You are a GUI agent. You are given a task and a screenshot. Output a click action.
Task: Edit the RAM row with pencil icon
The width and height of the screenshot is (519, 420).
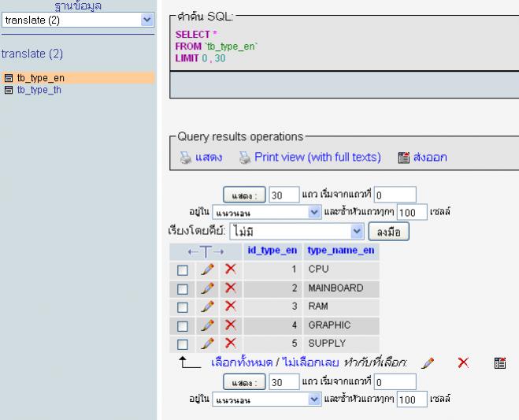[x=208, y=307]
